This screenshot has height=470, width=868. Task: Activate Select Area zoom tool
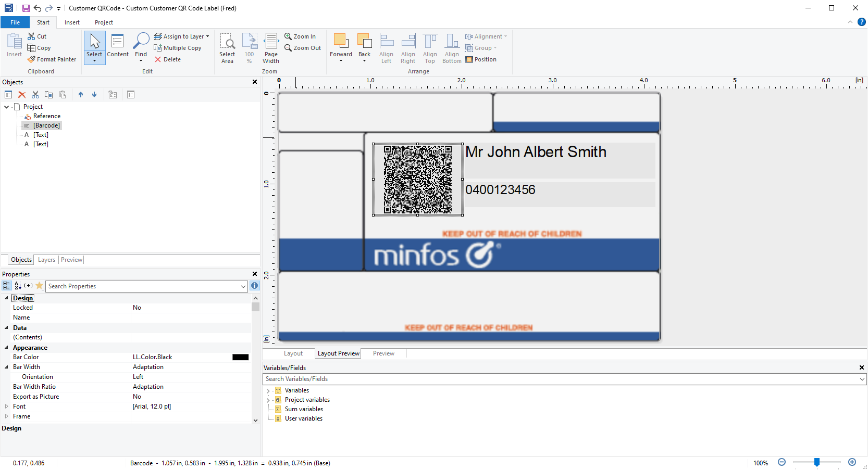pyautogui.click(x=227, y=48)
